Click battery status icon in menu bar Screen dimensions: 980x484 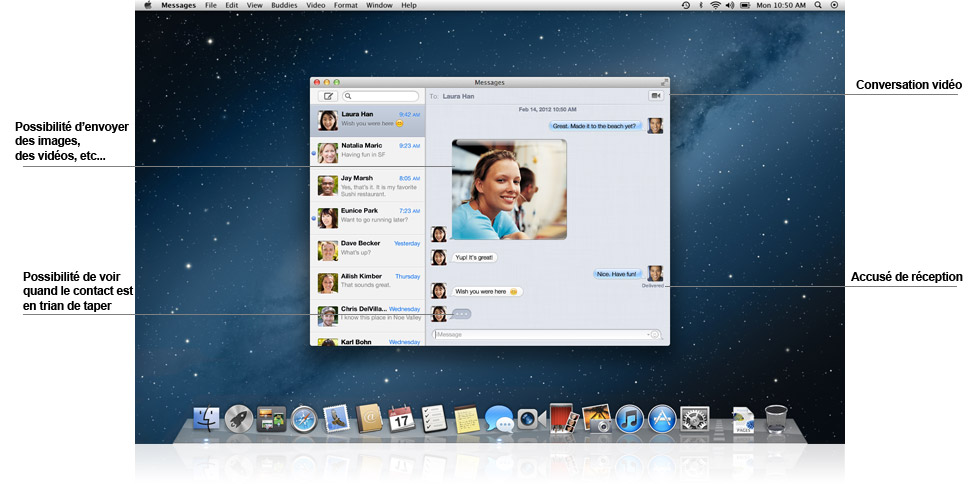[x=745, y=5]
